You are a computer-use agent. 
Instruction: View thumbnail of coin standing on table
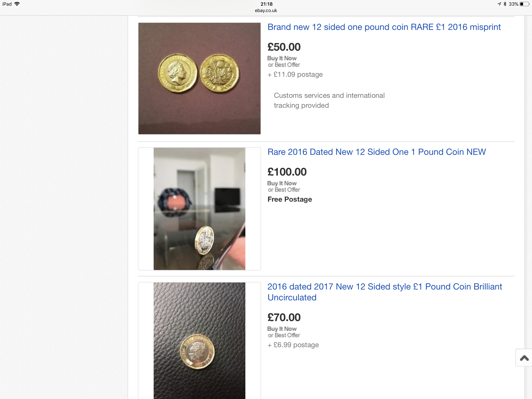[199, 209]
